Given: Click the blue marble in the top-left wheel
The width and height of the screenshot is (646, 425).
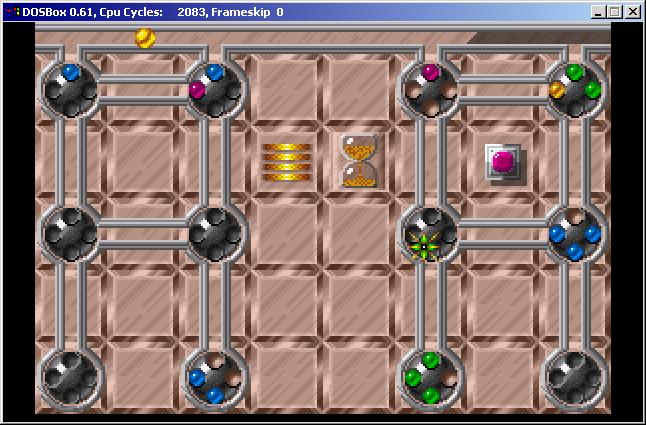Looking at the screenshot, I should tap(71, 72).
